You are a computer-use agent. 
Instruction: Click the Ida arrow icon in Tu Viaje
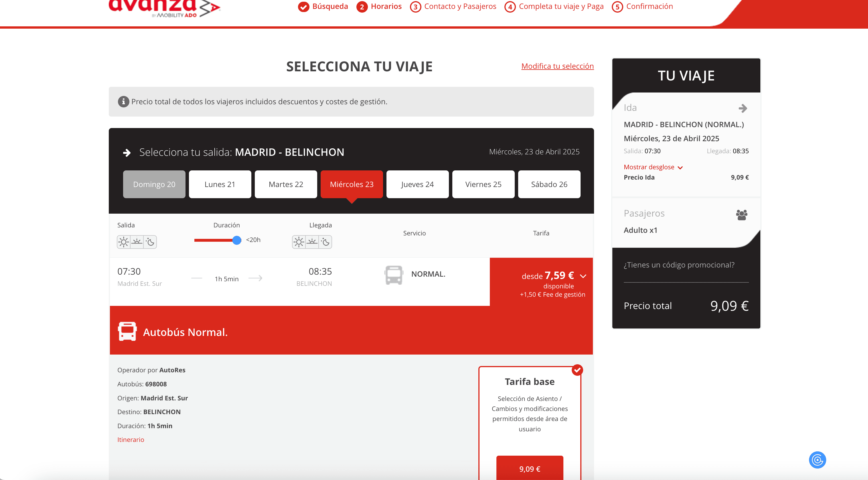743,108
